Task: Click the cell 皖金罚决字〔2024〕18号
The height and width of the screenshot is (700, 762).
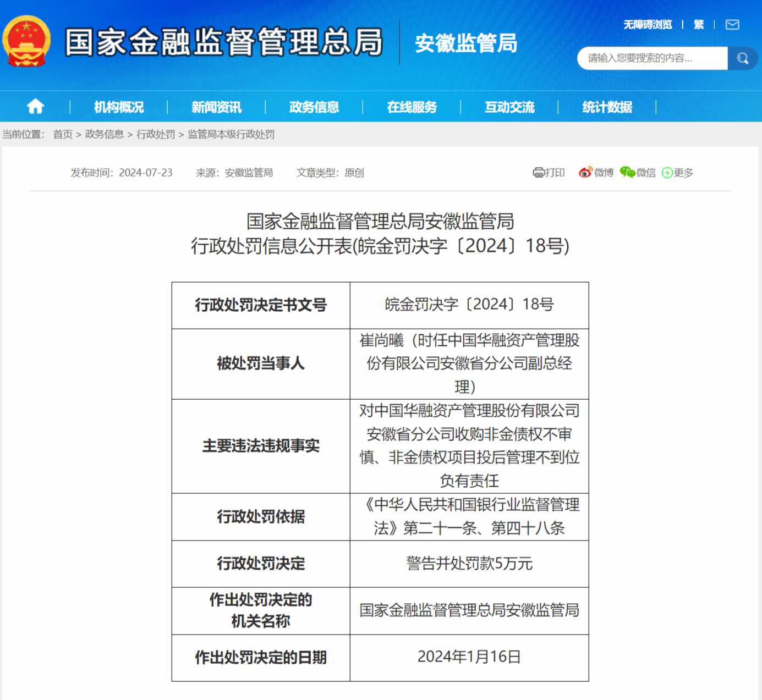Action: coord(469,305)
